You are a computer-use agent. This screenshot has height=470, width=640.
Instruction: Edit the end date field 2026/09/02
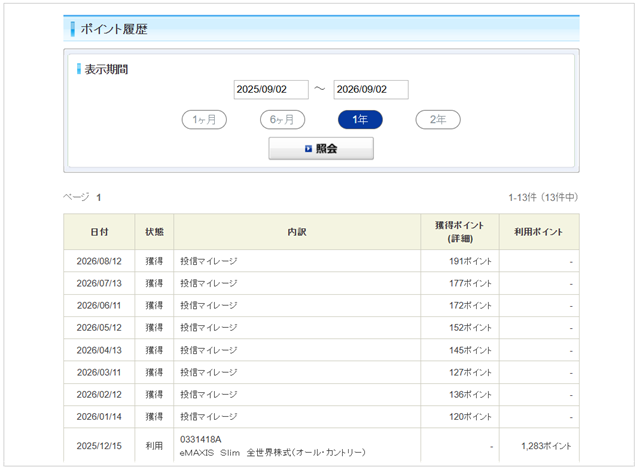click(371, 89)
